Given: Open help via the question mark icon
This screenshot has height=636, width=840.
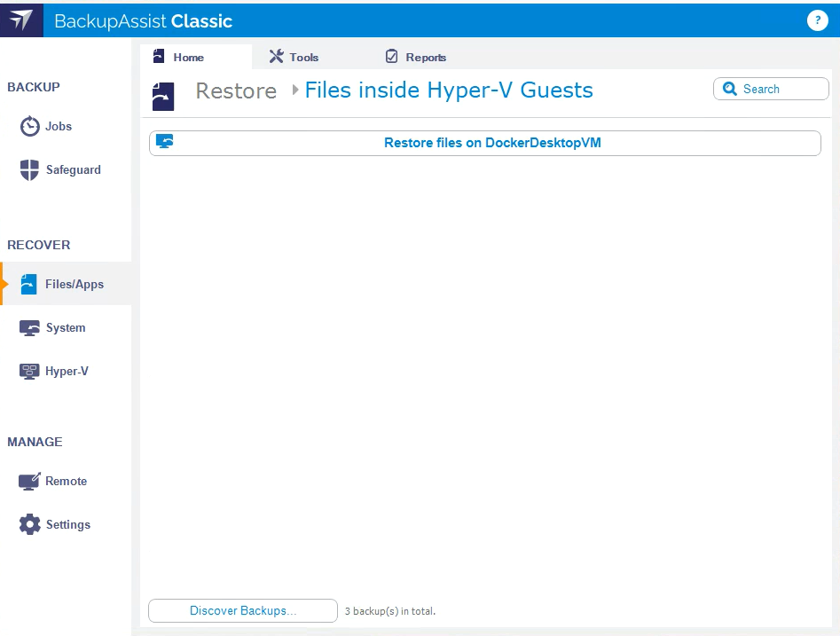Looking at the screenshot, I should point(817,21).
